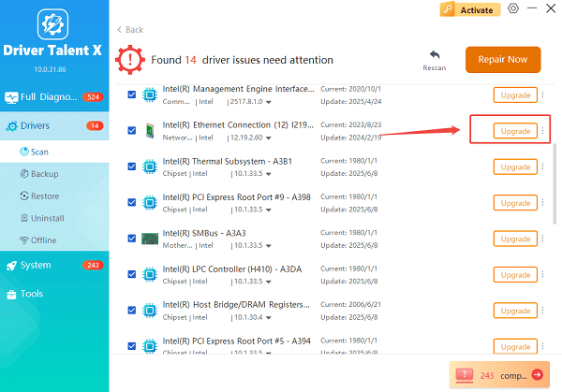The image size is (562, 392).
Task: Uncheck Intel Ethernet Connection driver checkbox
Action: coord(131,131)
